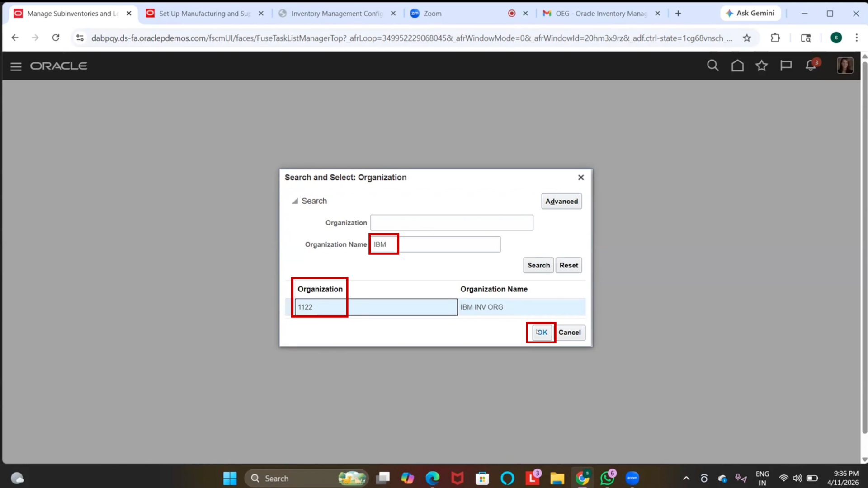868x488 pixels.
Task: Open the Google Lens search icon
Action: pos(806,38)
